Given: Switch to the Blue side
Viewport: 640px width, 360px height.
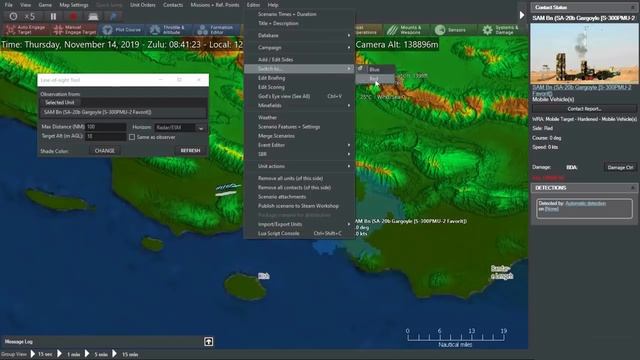Looking at the screenshot, I should (x=375, y=69).
